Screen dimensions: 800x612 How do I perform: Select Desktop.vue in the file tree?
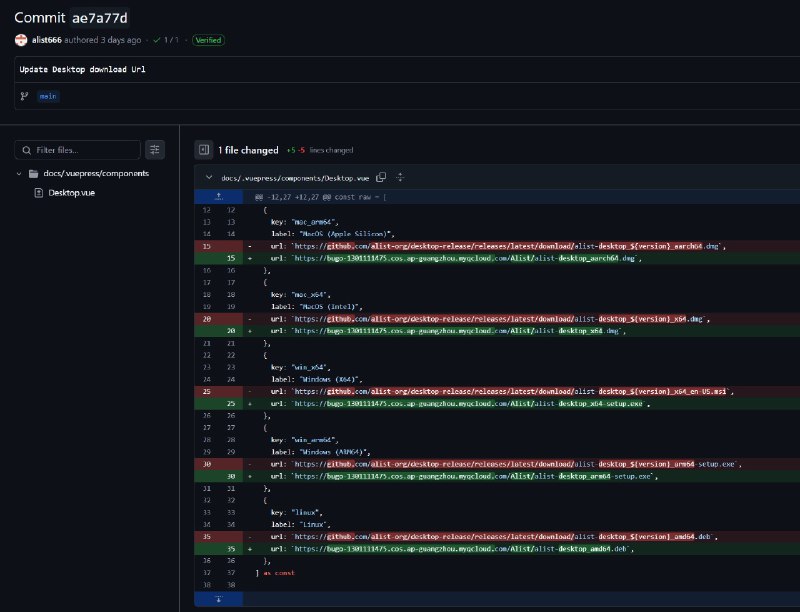72,191
